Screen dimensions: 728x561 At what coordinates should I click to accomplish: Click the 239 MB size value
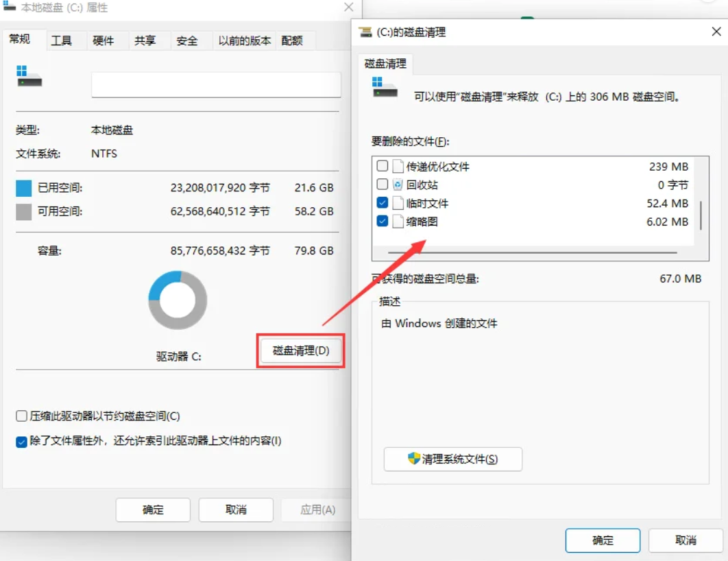[x=668, y=167]
